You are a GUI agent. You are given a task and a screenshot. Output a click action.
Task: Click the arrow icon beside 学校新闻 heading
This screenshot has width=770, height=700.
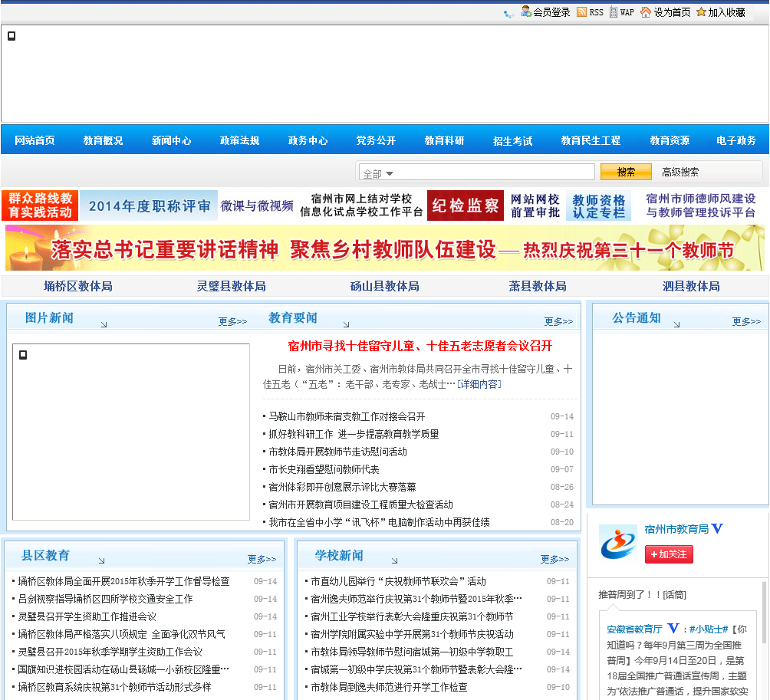pyautogui.click(x=394, y=560)
